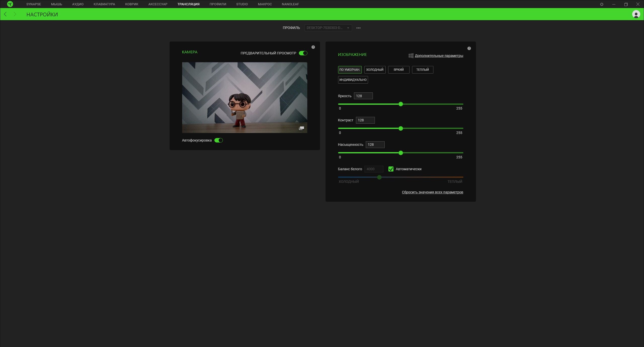This screenshot has height=347, width=644.
Task: Click the Насыщенность value field
Action: (375, 145)
